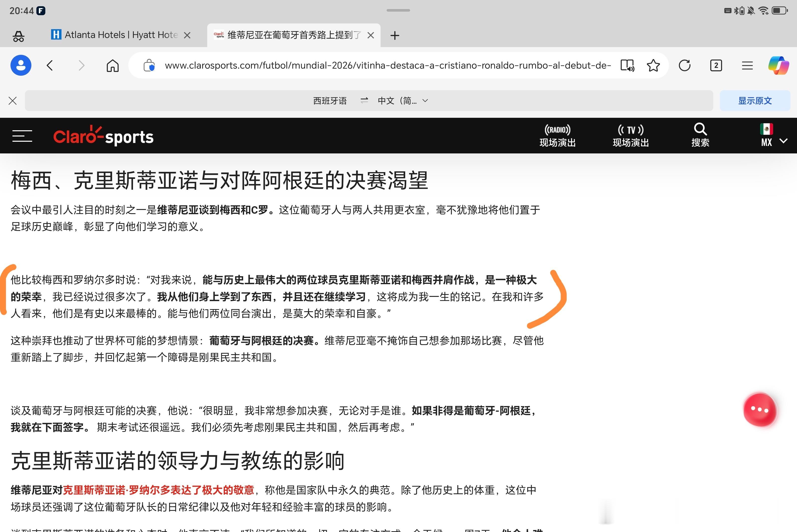Screen dimensions: 797x532
Task: Open the TV live stream
Action: 631,136
